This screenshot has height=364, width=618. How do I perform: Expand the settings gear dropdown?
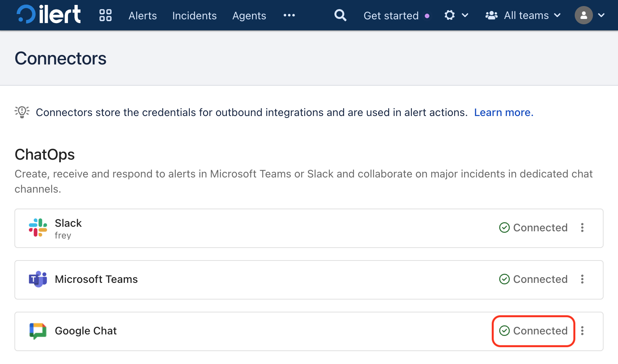click(x=456, y=15)
